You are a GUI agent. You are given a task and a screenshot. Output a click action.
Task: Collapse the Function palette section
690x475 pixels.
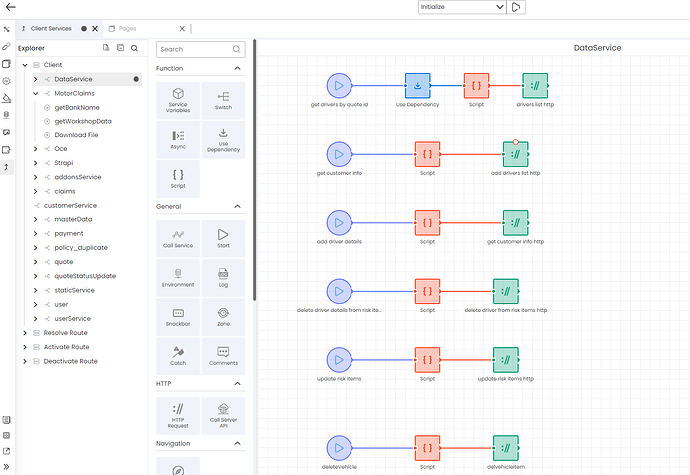tap(238, 69)
